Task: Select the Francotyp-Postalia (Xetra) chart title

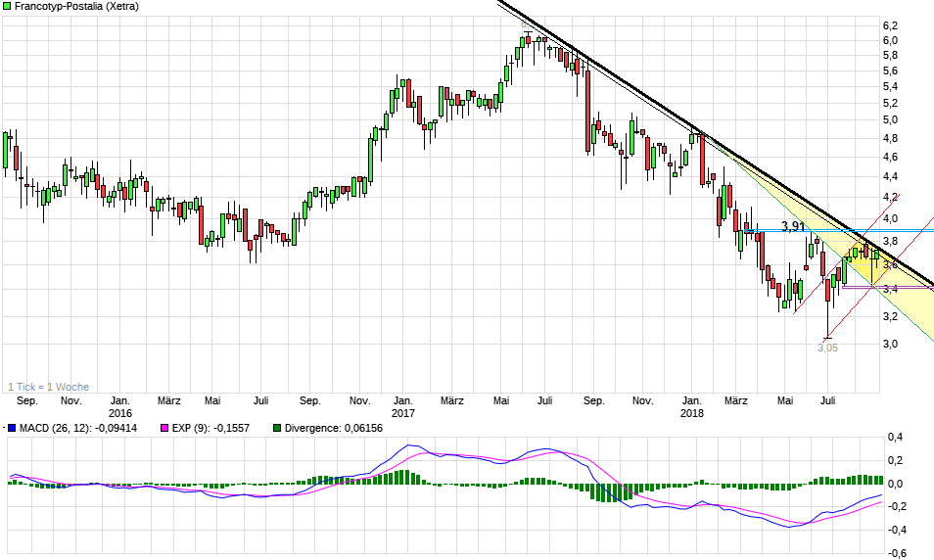Action: [76, 7]
